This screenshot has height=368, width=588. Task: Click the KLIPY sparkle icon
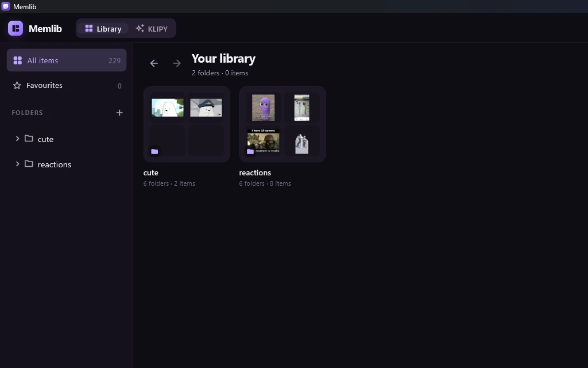point(140,28)
